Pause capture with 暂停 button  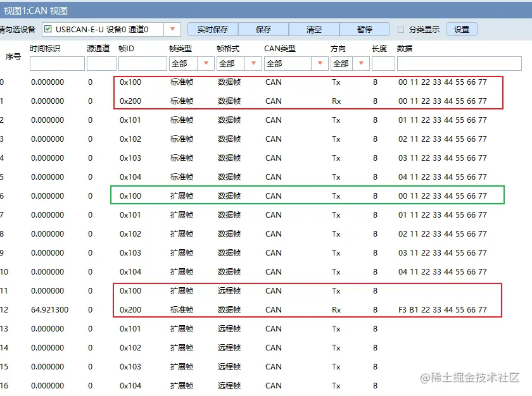[x=364, y=30]
